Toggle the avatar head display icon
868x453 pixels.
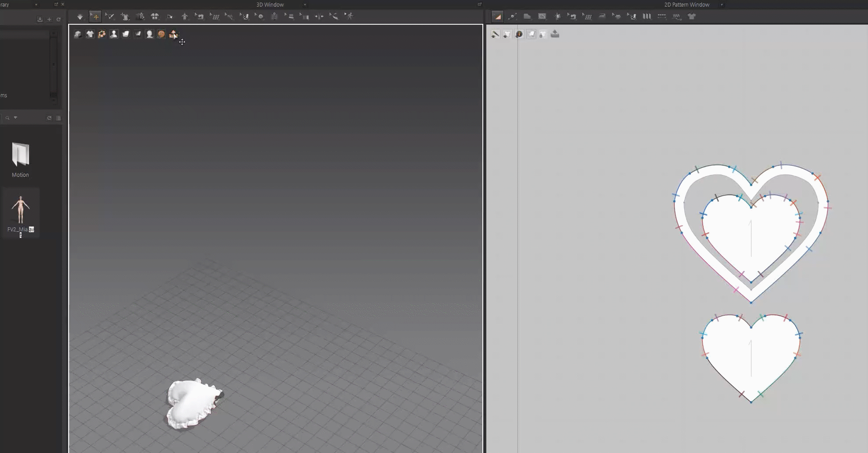tap(150, 34)
